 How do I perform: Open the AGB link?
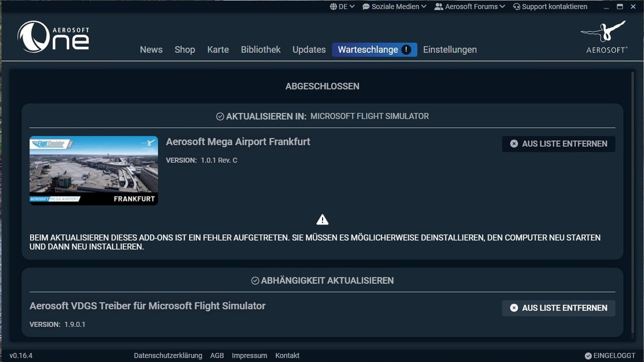tap(217, 355)
